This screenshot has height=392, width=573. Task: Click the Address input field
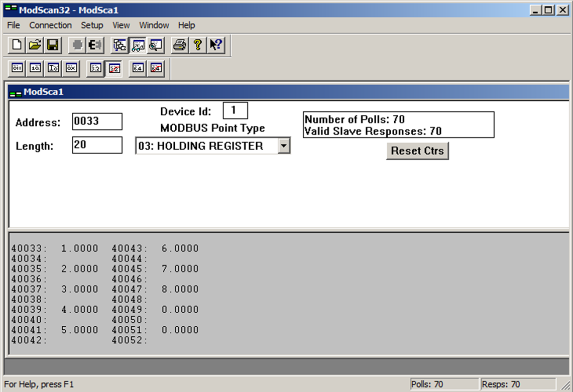pos(97,121)
